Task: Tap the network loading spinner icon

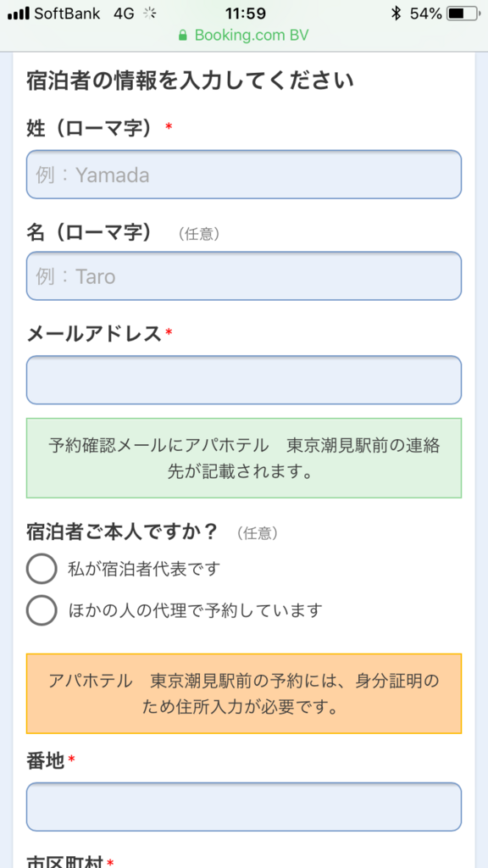Action: 149,14
